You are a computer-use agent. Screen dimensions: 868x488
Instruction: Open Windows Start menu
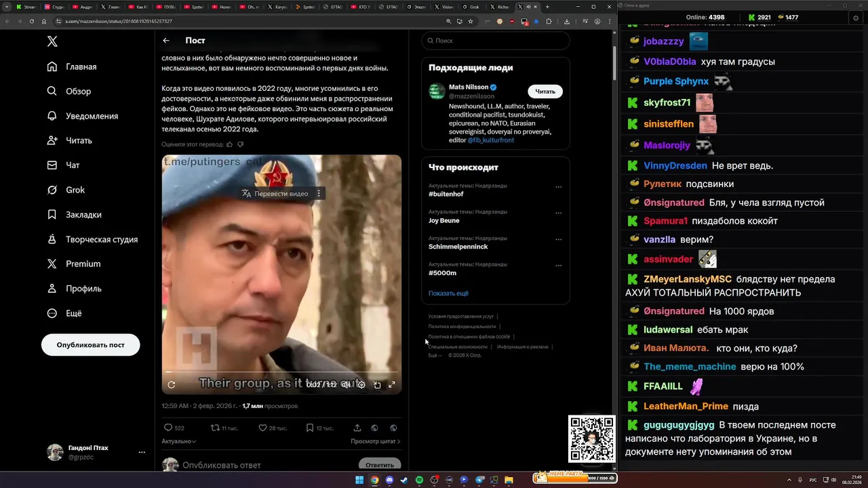359,480
